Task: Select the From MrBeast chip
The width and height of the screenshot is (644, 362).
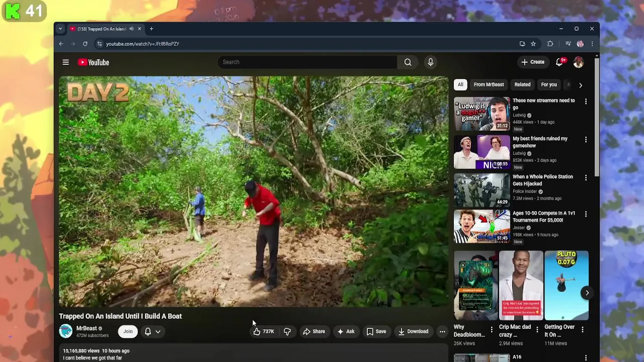Action: (x=489, y=84)
